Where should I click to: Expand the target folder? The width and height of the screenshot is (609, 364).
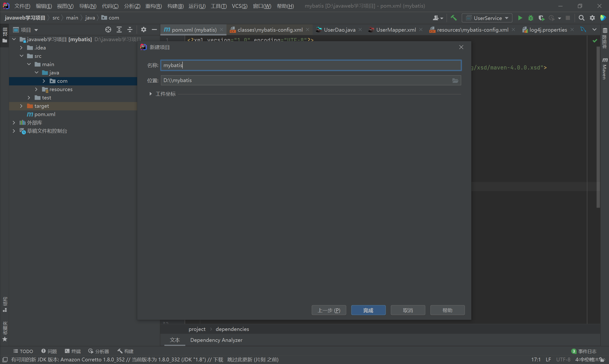(21, 106)
